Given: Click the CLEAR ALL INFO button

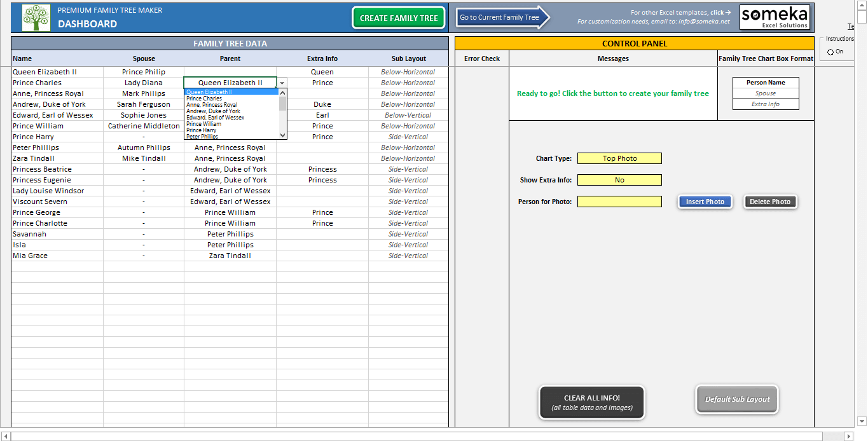Looking at the screenshot, I should click(x=592, y=402).
